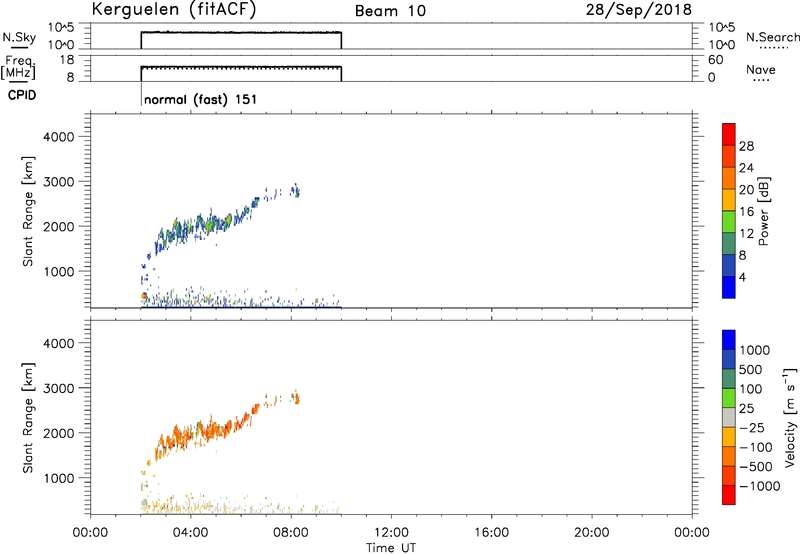Click the "N.Sky" legend label

(x=19, y=37)
